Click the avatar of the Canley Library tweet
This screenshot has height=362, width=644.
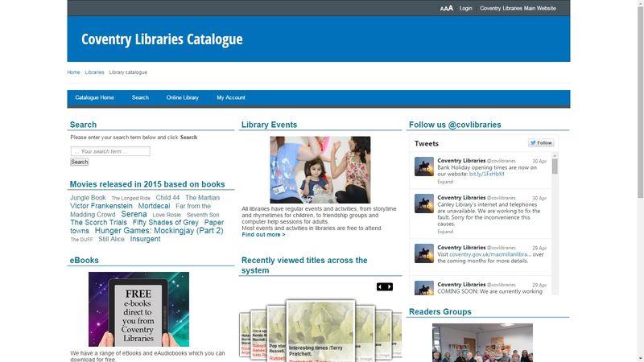(424, 204)
